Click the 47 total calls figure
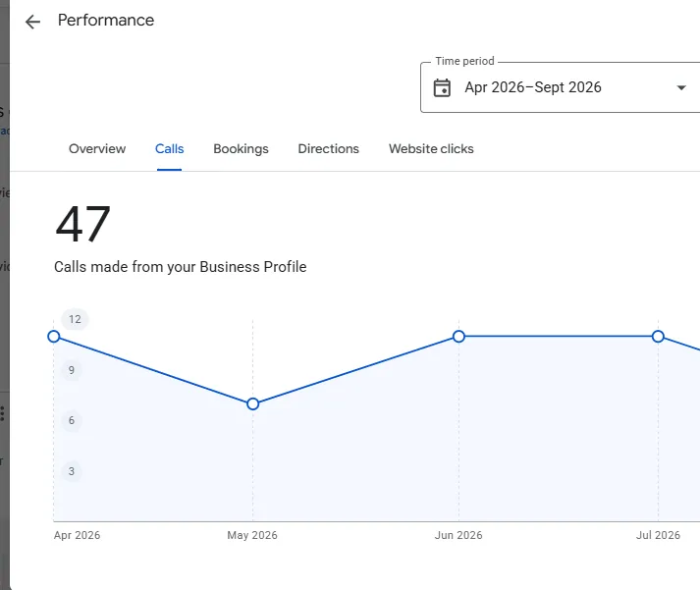Viewport: 700px width, 590px height. point(82,224)
